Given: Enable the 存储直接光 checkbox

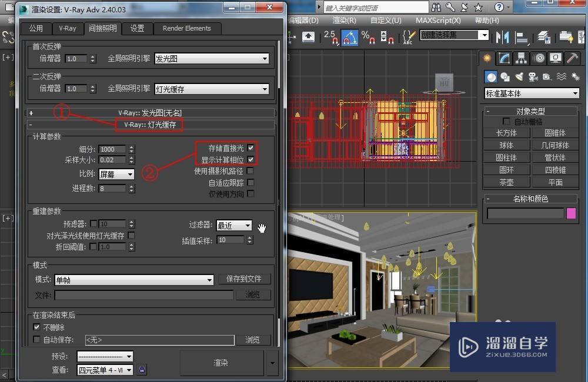Looking at the screenshot, I should tap(252, 148).
